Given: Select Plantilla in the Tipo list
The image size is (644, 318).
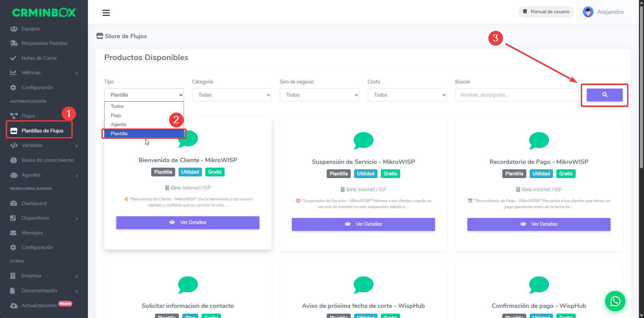Looking at the screenshot, I should click(x=144, y=133).
